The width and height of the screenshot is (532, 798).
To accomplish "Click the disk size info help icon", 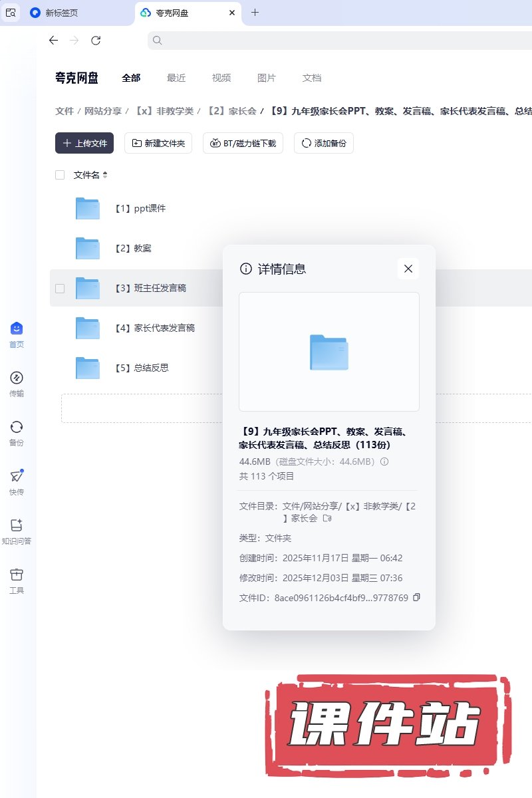I will [x=384, y=462].
